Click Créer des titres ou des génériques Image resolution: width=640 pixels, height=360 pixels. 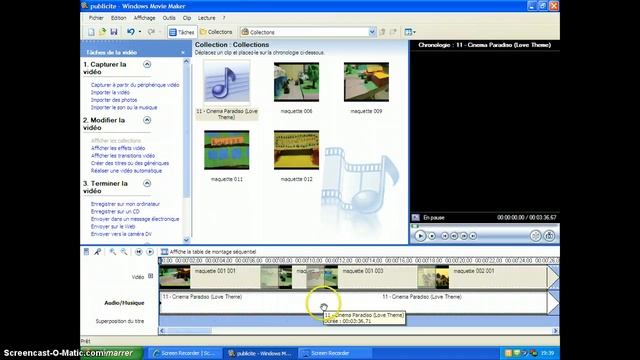[130, 163]
